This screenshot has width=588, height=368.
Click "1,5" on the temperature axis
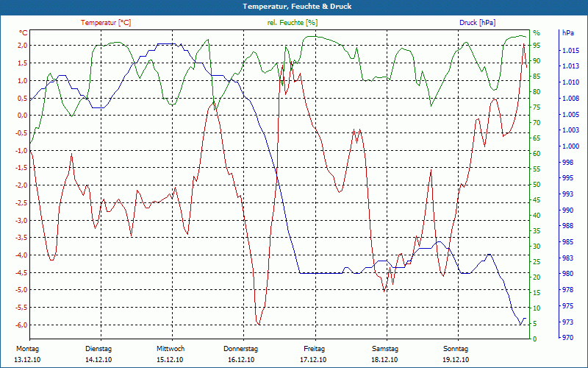point(23,63)
